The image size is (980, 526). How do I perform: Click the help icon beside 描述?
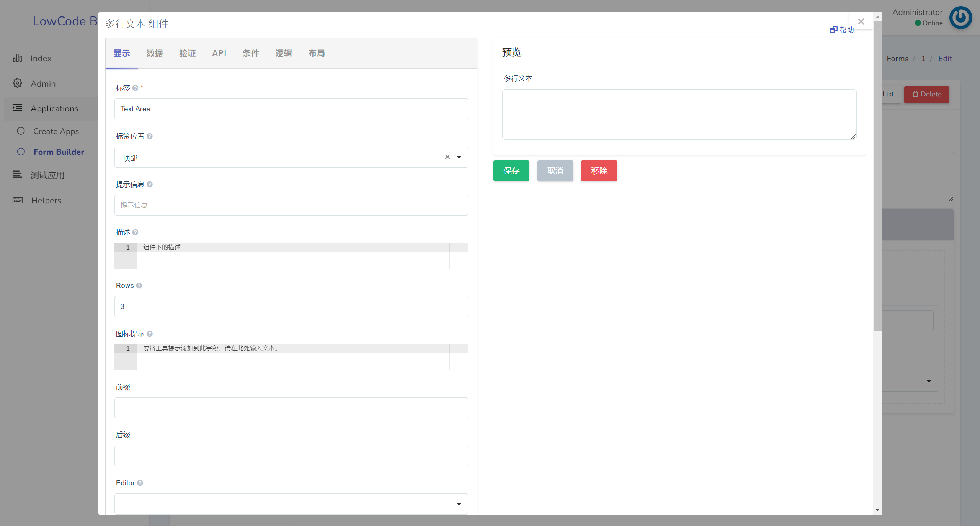click(135, 232)
